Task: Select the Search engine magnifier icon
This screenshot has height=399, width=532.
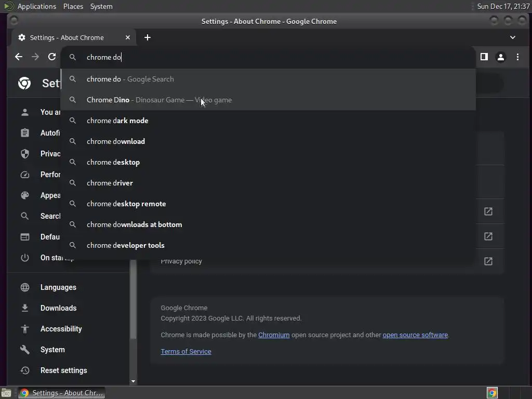Action: [25, 216]
